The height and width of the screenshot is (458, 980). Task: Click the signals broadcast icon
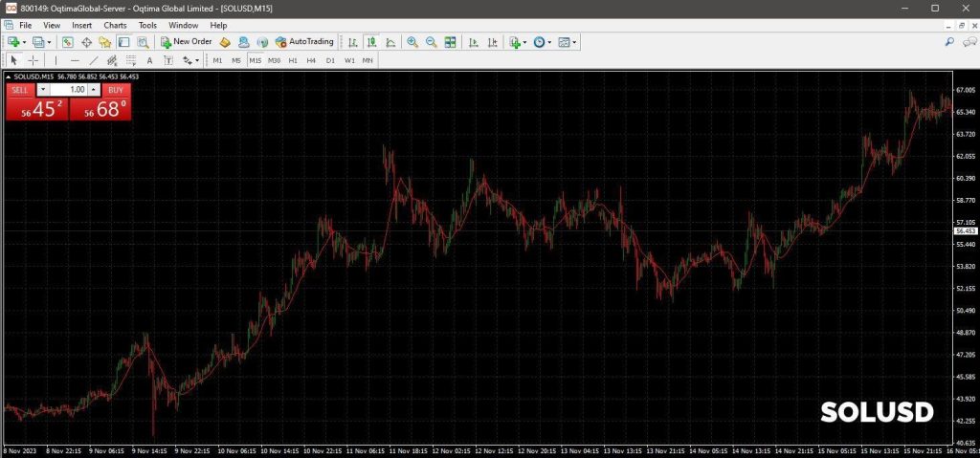coord(262,42)
